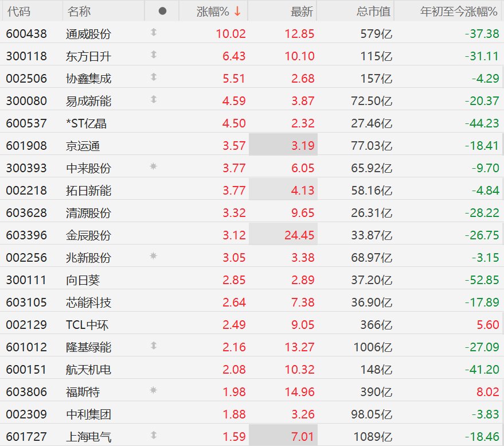This screenshot has width=504, height=446.
Task: Select stock name 芯能科技
Action: click(88, 302)
